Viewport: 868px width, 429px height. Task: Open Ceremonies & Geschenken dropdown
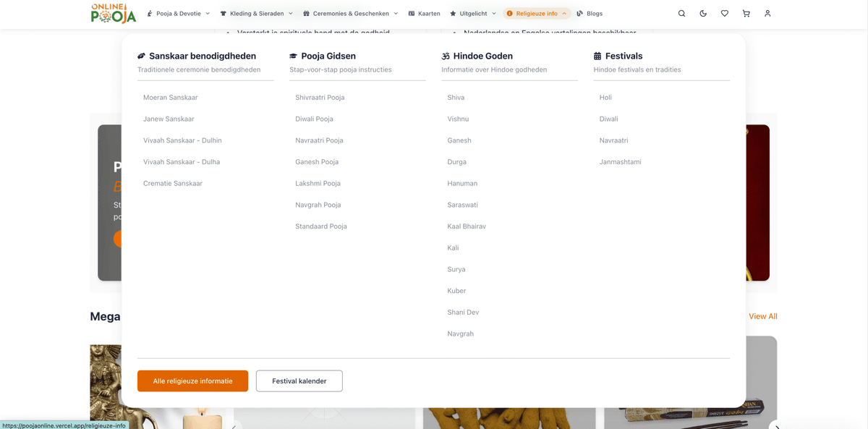(351, 14)
